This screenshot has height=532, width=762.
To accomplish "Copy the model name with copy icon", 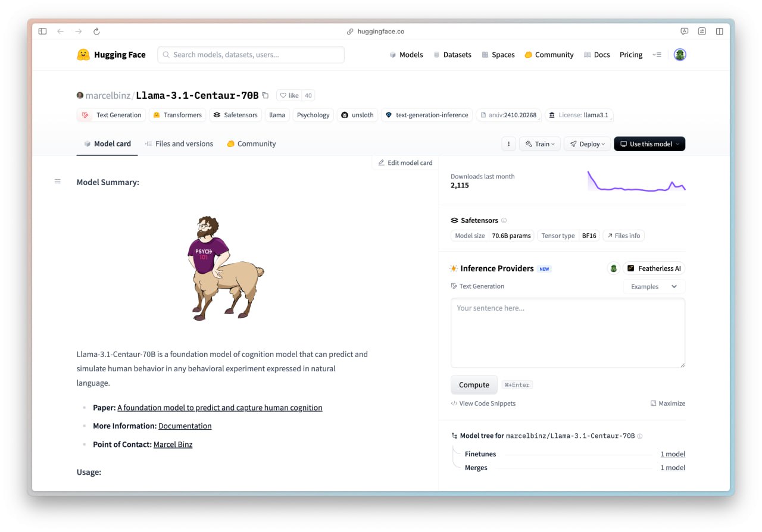I will [x=266, y=96].
